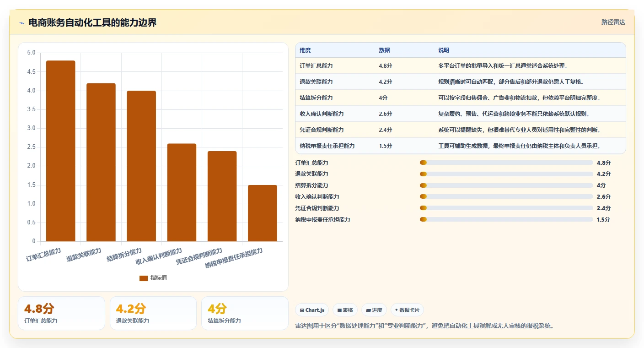Image resolution: width=644 pixels, height=348 pixels.
Task: Click the 结算拆分能力 bar in chart
Action: 141,166
